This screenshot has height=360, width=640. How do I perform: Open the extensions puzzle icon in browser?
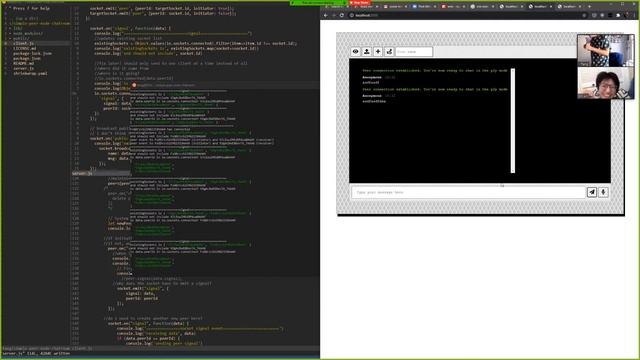click(618, 15)
